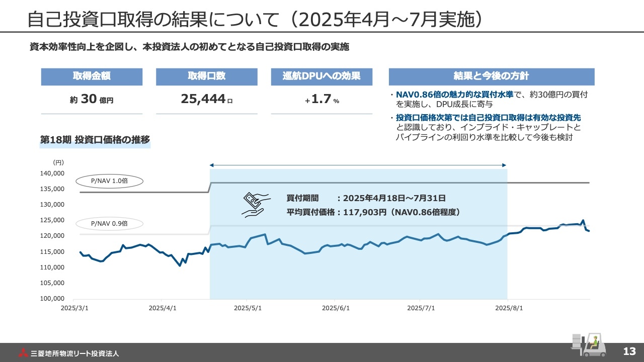Click the Mitsubishi three-diamond logo
The image size is (644, 362).
click(23, 353)
